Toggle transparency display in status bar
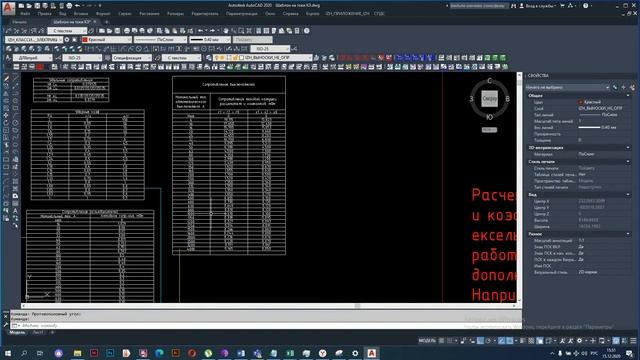 [x=531, y=340]
